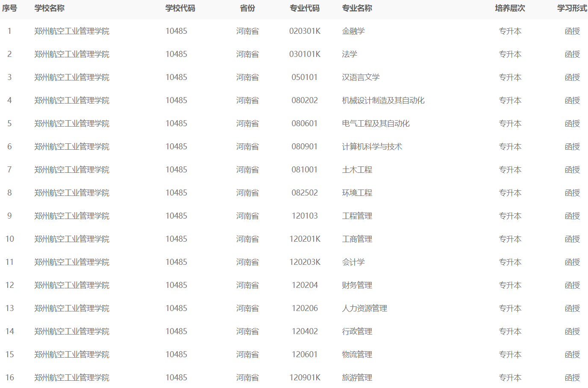Click the 学校名称 column header
588x388 pixels.
click(50, 8)
